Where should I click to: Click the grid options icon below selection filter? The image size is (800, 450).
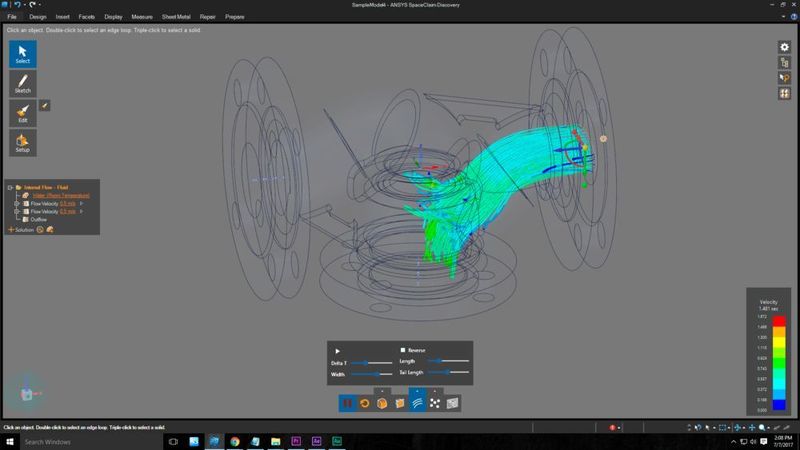(784, 93)
